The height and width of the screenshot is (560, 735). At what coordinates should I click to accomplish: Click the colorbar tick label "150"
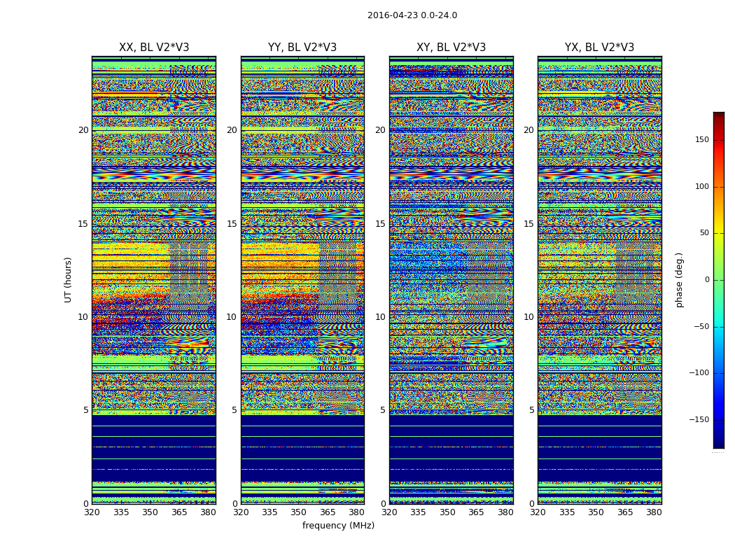point(702,139)
